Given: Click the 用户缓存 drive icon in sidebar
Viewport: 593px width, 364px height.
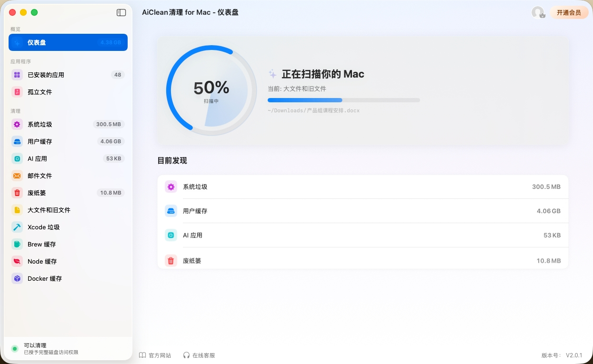Looking at the screenshot, I should 17,141.
